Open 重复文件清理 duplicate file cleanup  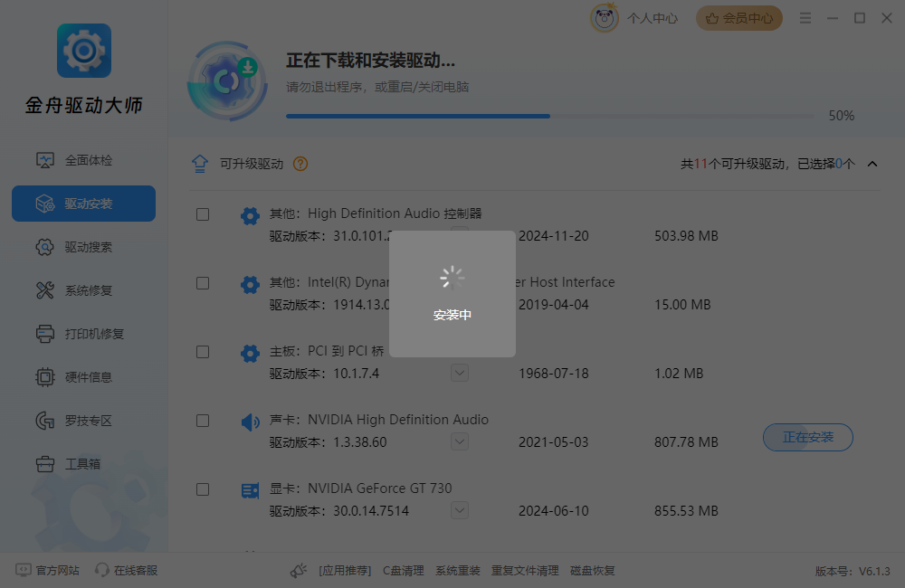(525, 571)
